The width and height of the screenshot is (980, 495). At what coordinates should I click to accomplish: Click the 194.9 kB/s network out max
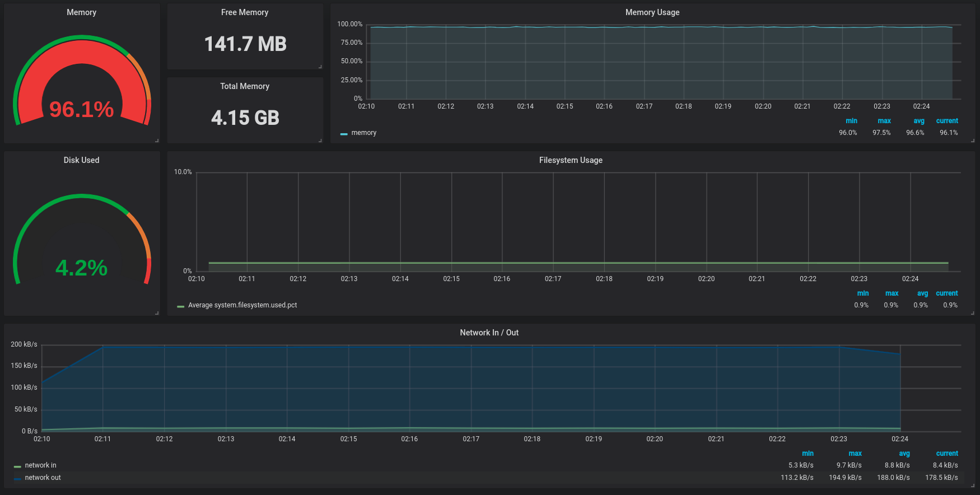(x=845, y=478)
